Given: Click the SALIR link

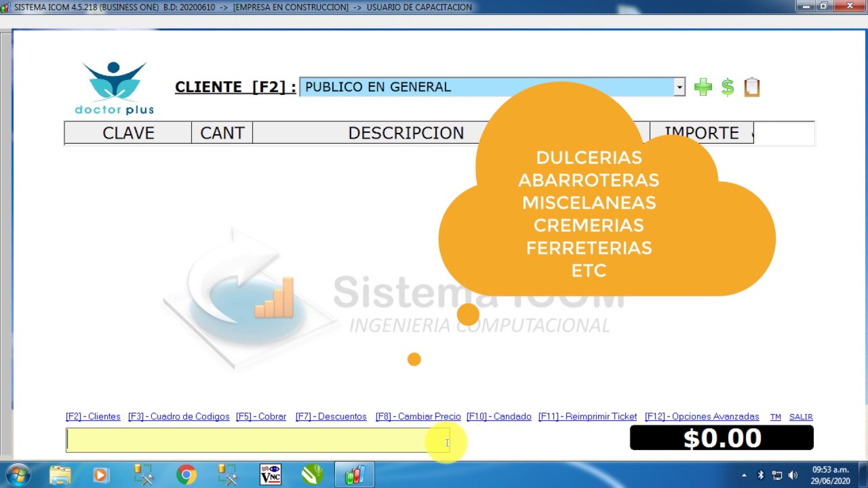Looking at the screenshot, I should 801,417.
